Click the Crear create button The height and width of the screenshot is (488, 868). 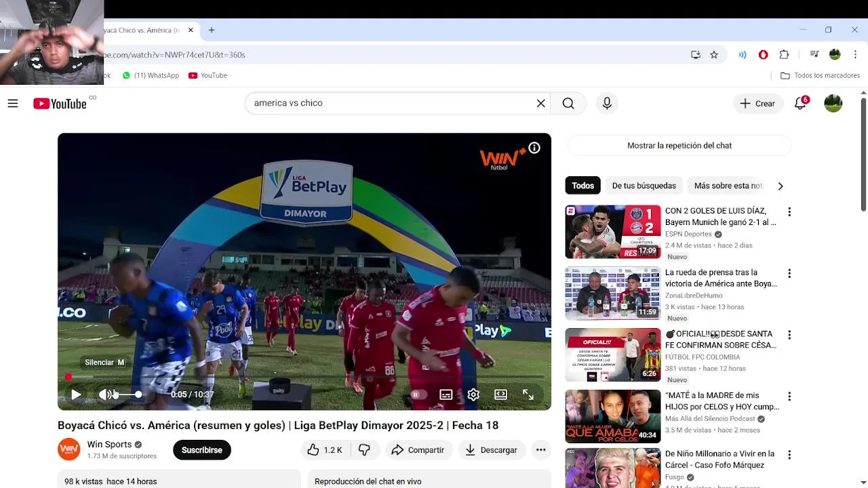click(757, 103)
